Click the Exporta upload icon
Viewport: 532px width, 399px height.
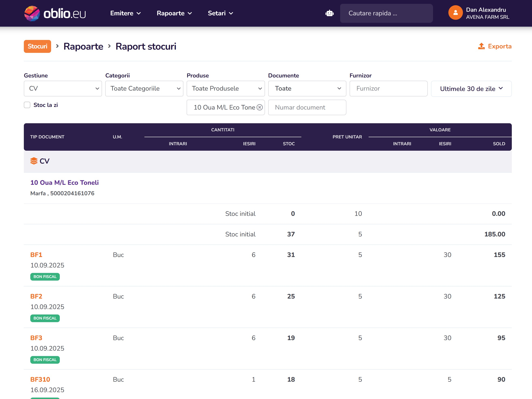(481, 46)
